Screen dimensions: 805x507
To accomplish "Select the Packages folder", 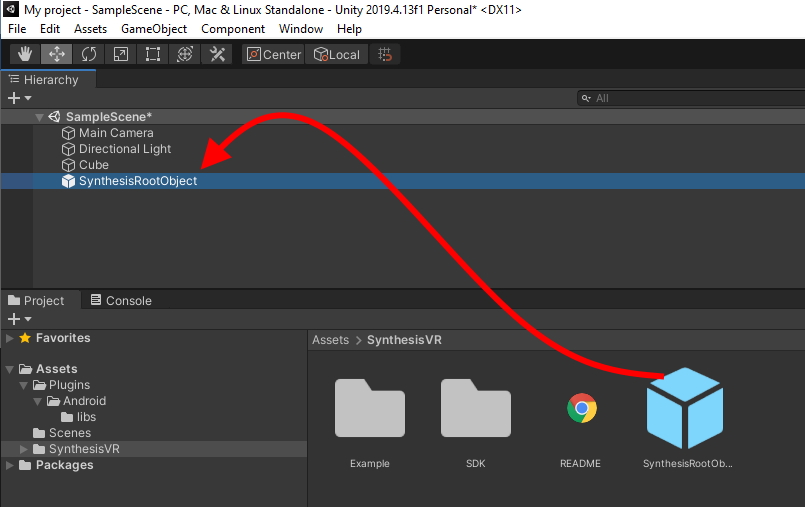I will 64,465.
